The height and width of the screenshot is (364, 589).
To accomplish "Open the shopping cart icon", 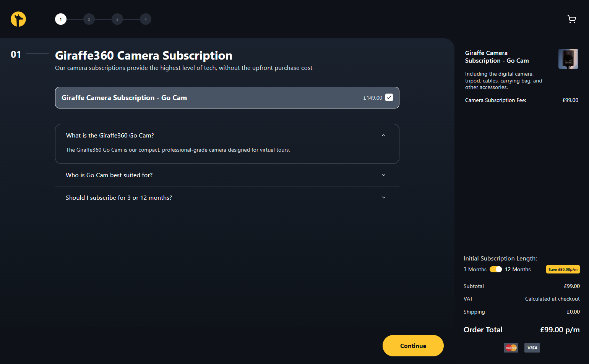I will pyautogui.click(x=571, y=19).
